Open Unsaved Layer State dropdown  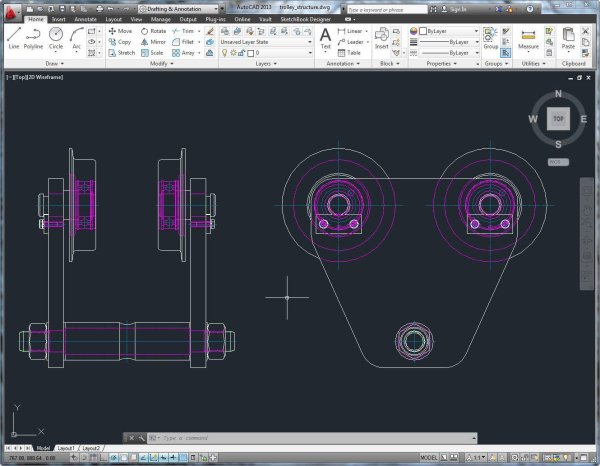click(266, 42)
